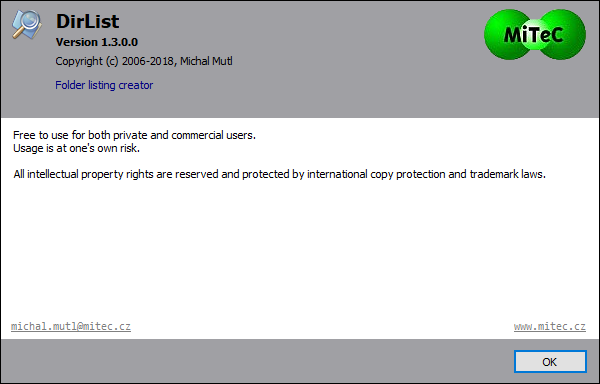The image size is (600, 384).
Task: Click the DirList title heading
Action: (87, 21)
